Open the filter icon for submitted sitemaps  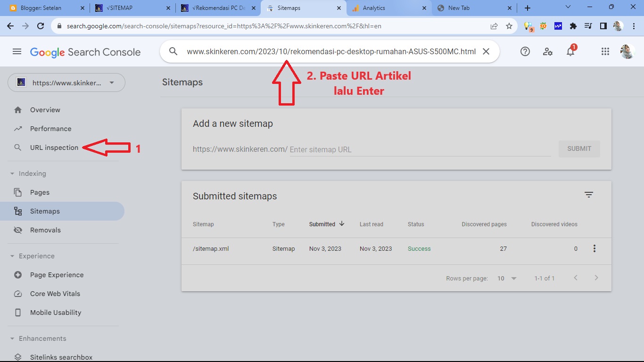pos(589,195)
